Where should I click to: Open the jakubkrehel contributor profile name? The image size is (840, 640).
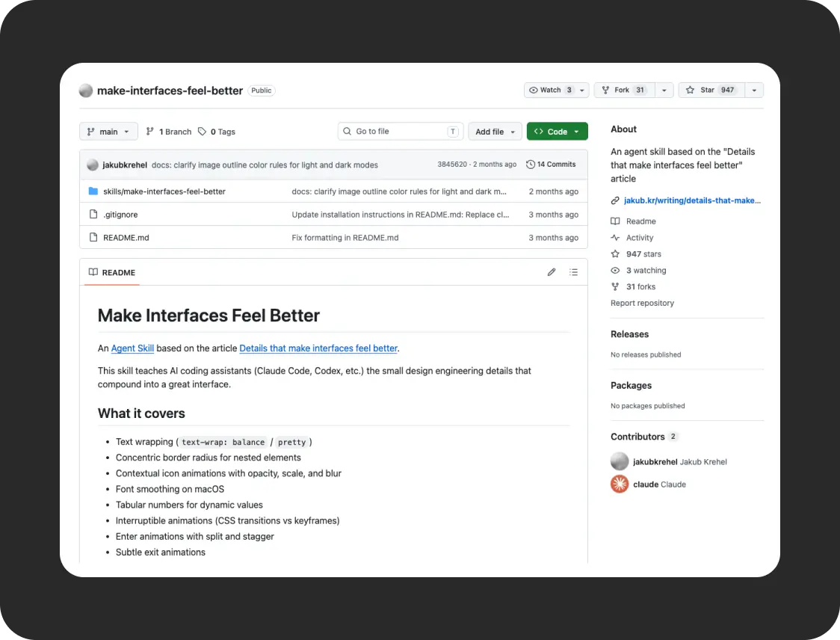click(x=655, y=461)
